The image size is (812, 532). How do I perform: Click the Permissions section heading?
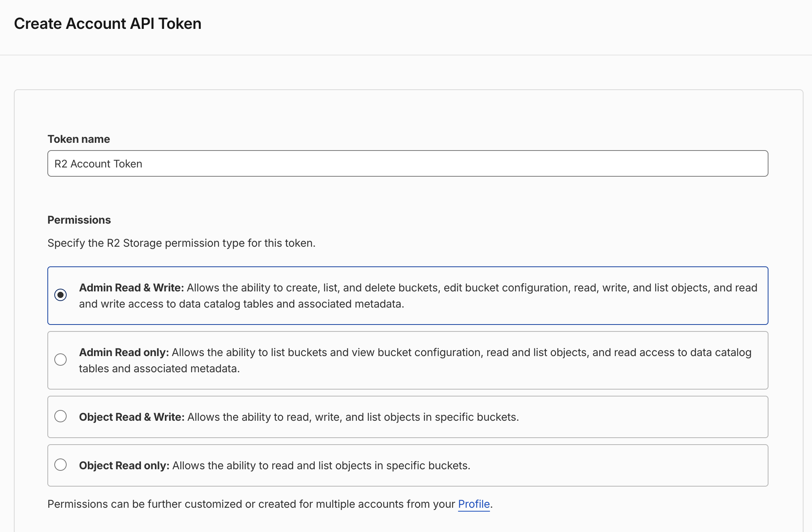(79, 220)
